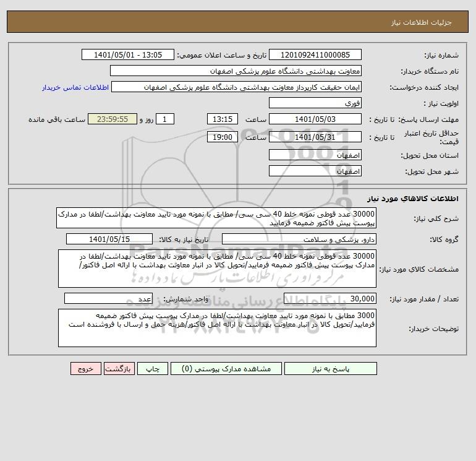The height and width of the screenshot is (461, 476).
Task: Click price validity time 19:00
Action: click(222, 137)
